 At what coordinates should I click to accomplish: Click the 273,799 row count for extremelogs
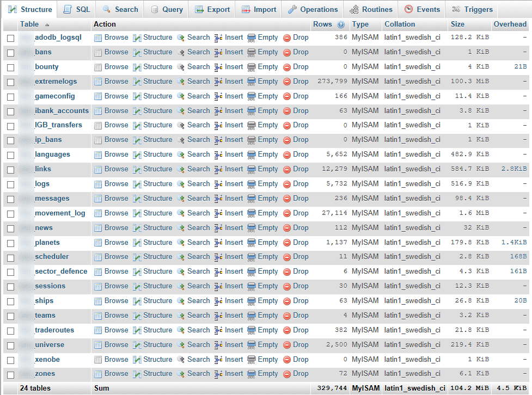pyautogui.click(x=332, y=82)
